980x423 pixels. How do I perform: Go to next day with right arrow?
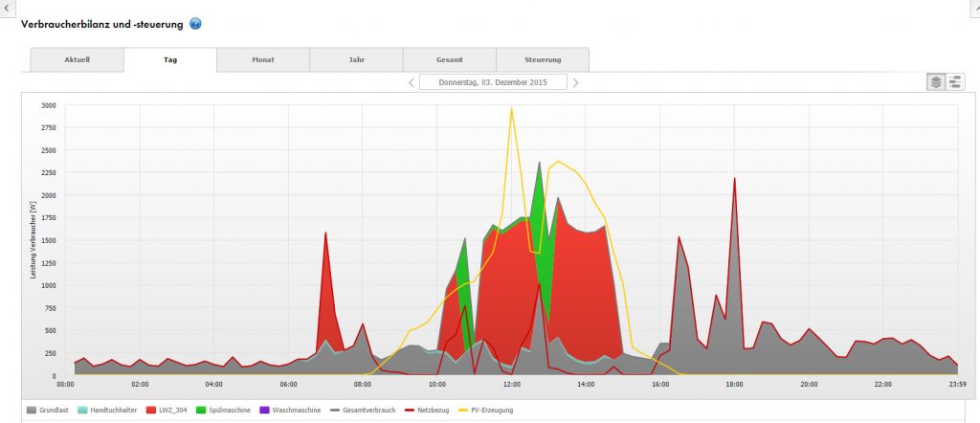click(575, 82)
